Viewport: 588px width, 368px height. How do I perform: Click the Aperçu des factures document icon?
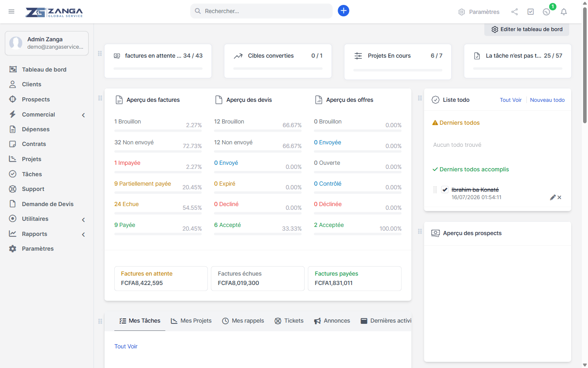[x=119, y=100]
